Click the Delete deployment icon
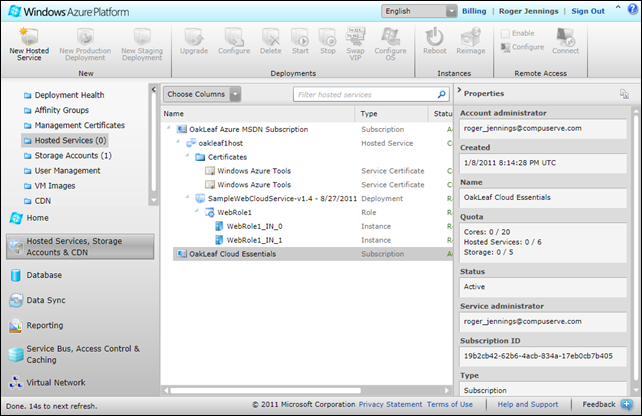642x416 pixels. click(271, 36)
